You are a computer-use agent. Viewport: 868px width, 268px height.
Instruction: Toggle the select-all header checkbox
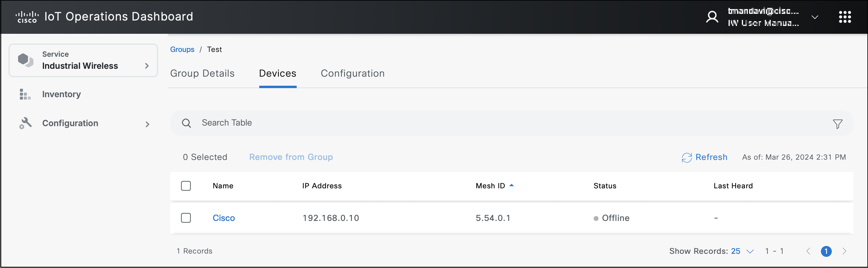[186, 186]
